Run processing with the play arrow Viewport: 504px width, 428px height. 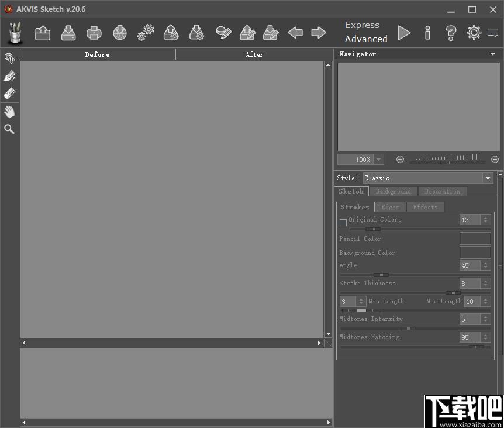click(x=403, y=33)
